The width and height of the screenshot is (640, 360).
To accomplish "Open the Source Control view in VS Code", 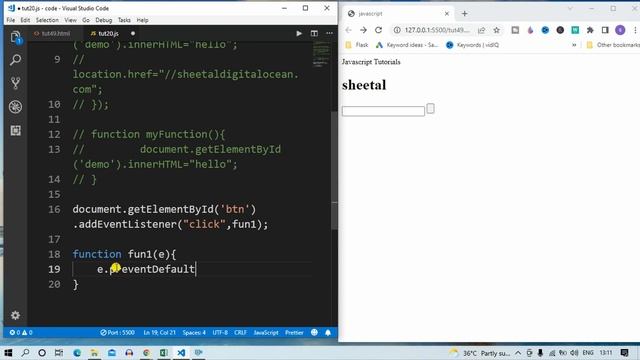I will pyautogui.click(x=16, y=83).
